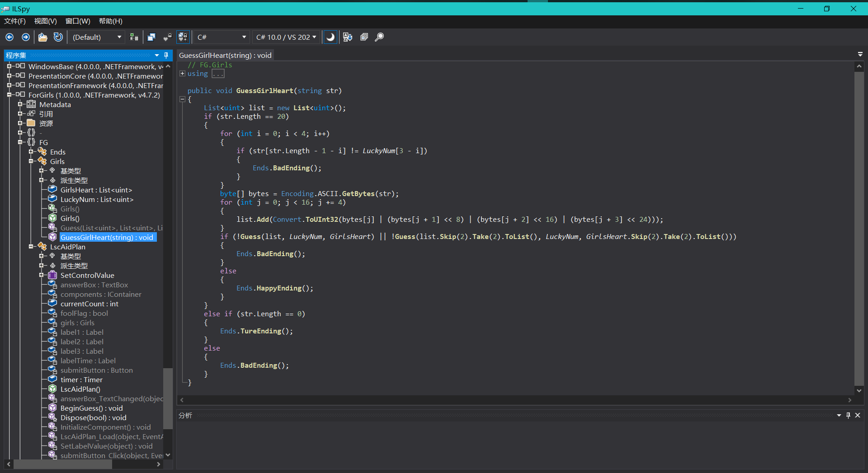The width and height of the screenshot is (868, 473).
Task: Expand the using directives in code
Action: [x=182, y=74]
